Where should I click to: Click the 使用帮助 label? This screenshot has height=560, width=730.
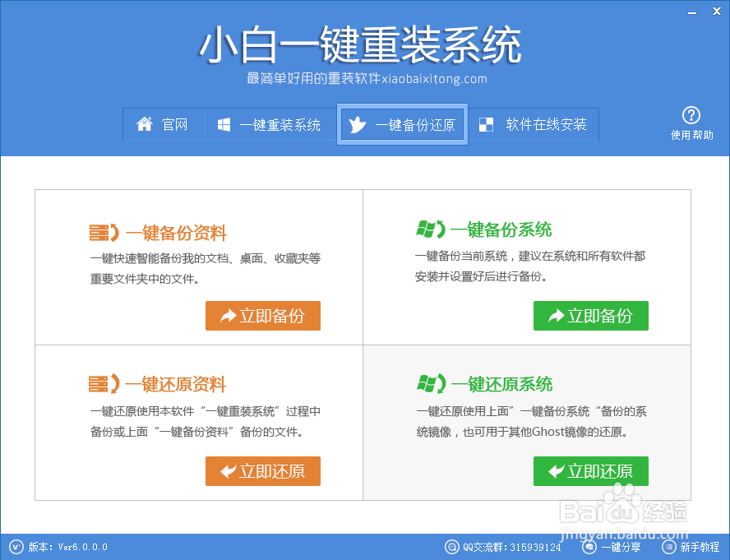692,135
